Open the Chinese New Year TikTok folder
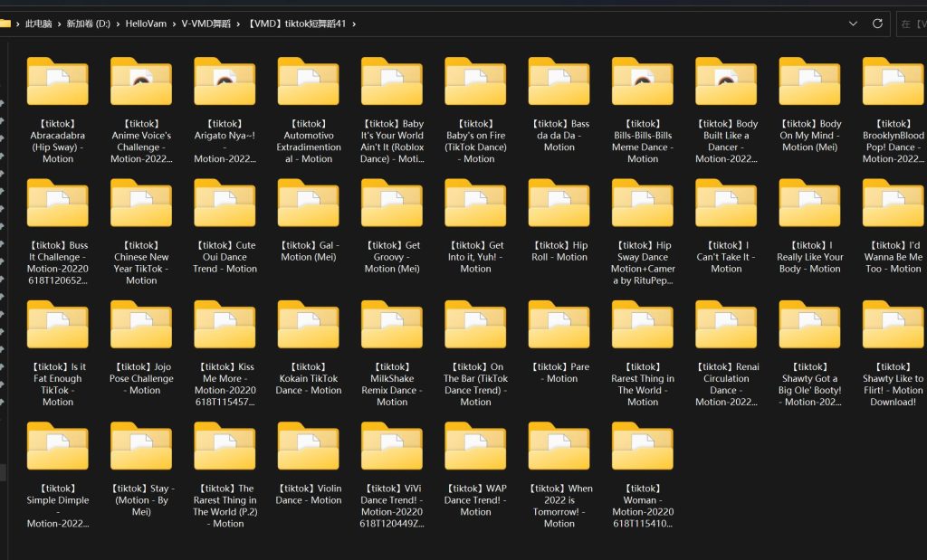 pyautogui.click(x=141, y=204)
